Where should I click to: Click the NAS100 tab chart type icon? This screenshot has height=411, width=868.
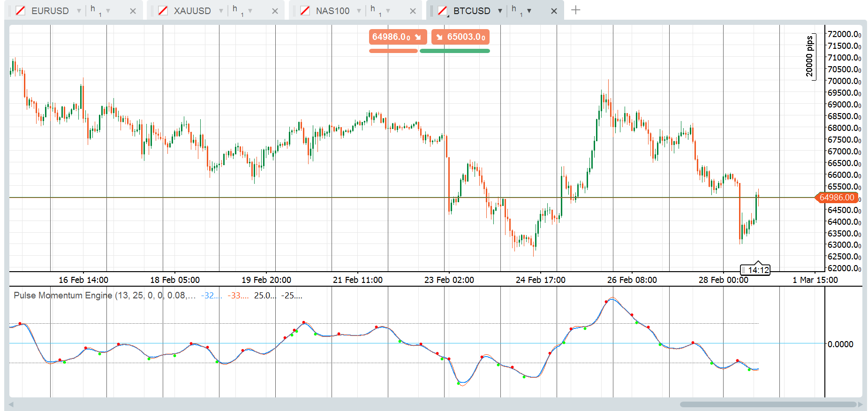coord(305,11)
